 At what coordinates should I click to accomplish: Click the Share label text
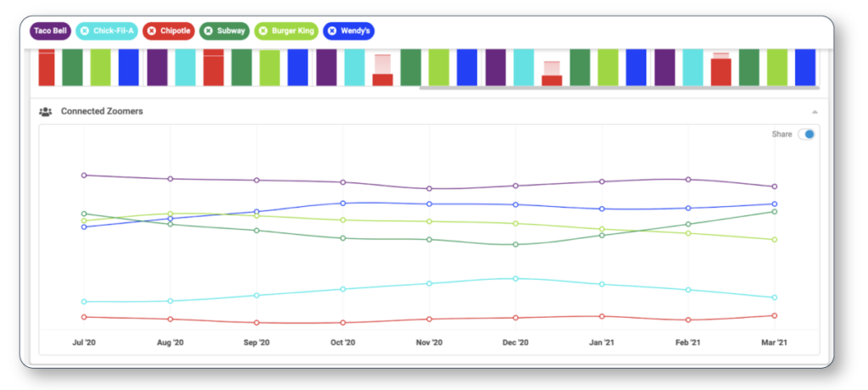(782, 134)
